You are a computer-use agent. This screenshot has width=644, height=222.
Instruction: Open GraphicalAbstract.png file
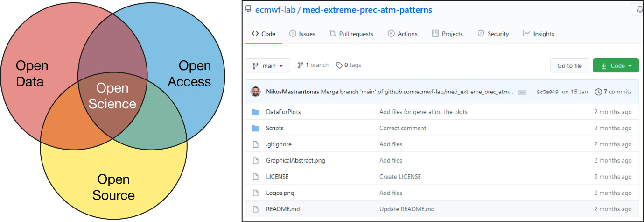pyautogui.click(x=295, y=160)
